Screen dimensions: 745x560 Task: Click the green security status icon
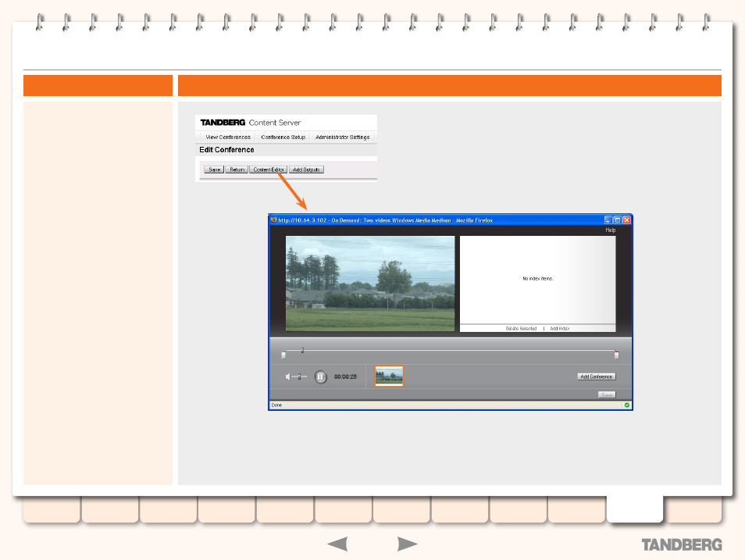click(627, 405)
